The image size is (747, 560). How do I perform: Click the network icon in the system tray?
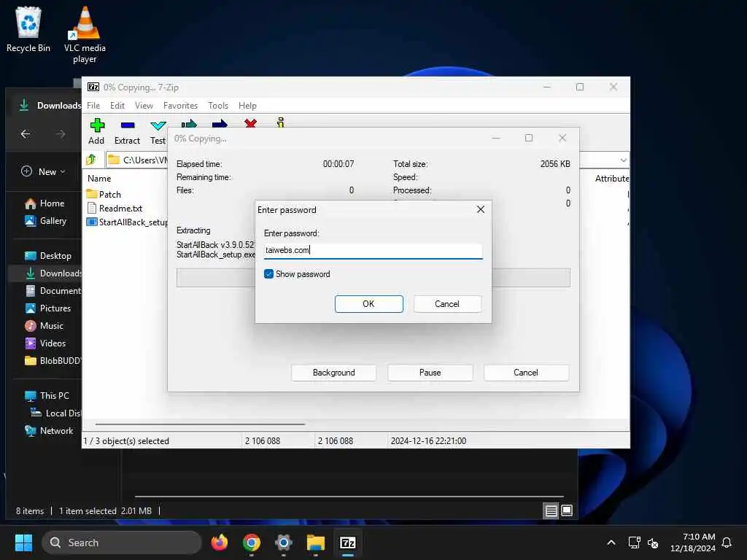tap(634, 542)
